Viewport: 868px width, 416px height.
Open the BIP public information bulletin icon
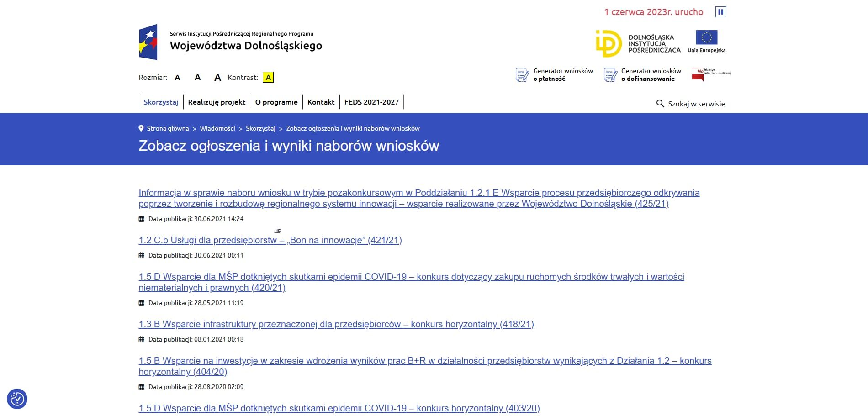711,74
